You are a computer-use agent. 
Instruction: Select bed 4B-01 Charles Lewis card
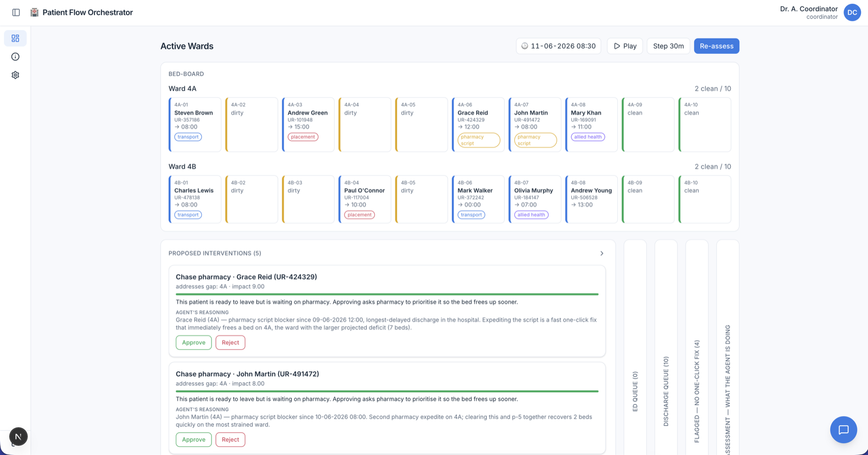tap(195, 199)
